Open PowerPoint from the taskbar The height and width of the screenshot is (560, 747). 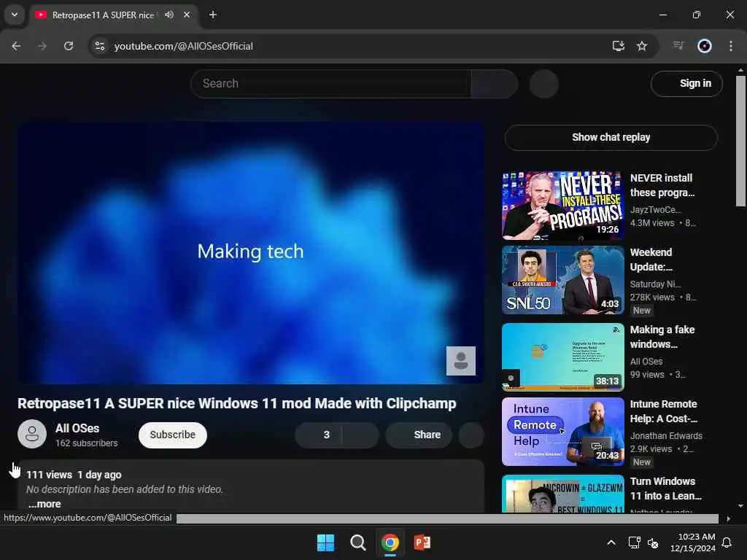tap(422, 542)
